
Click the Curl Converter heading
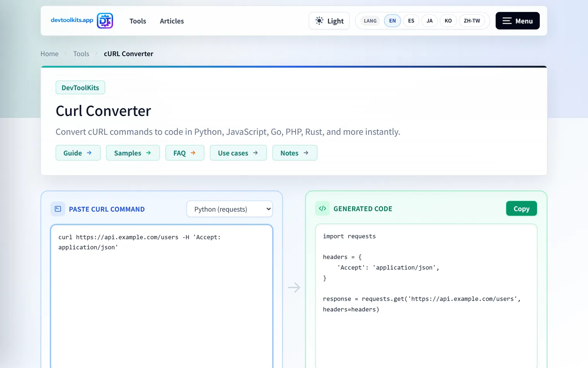(103, 111)
